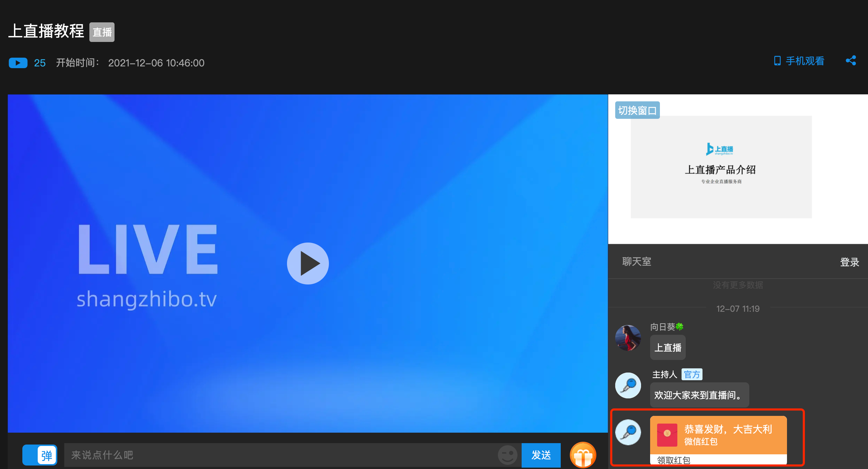
Task: Play the live video with center play button
Action: [x=308, y=264]
